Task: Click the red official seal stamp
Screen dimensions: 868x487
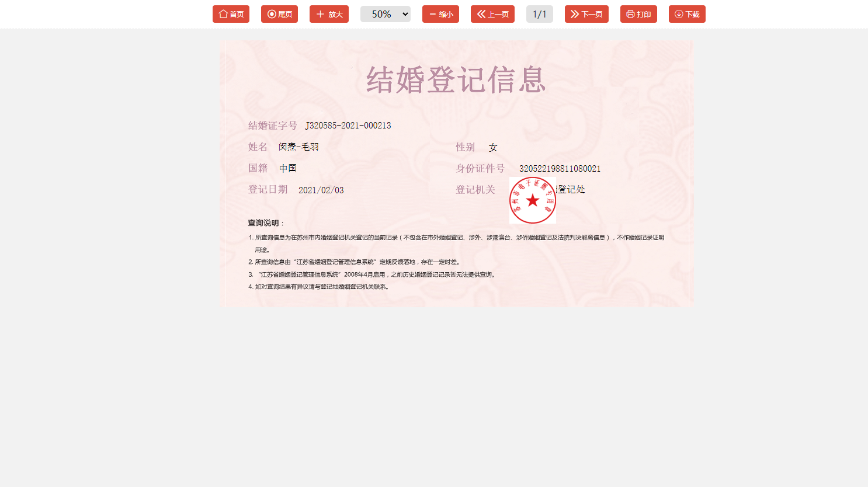Action: (x=532, y=200)
